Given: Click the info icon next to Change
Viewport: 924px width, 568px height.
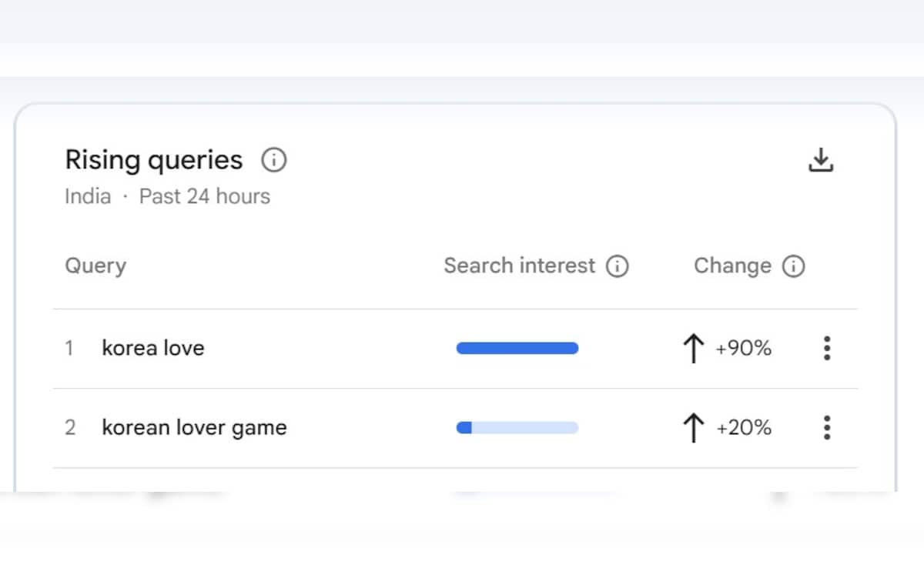Looking at the screenshot, I should 793,266.
